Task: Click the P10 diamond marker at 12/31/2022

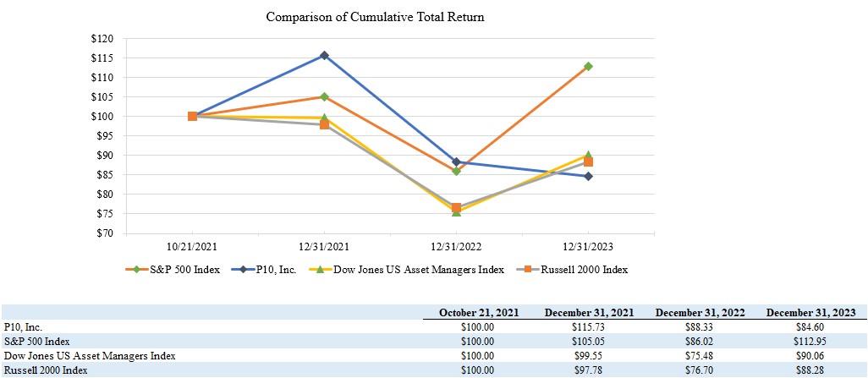Action: [x=456, y=162]
